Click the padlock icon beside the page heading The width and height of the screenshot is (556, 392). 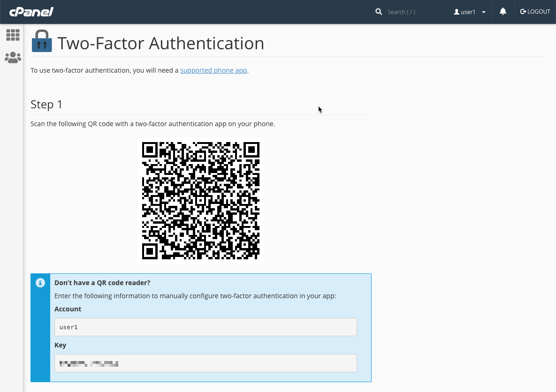pyautogui.click(x=42, y=41)
